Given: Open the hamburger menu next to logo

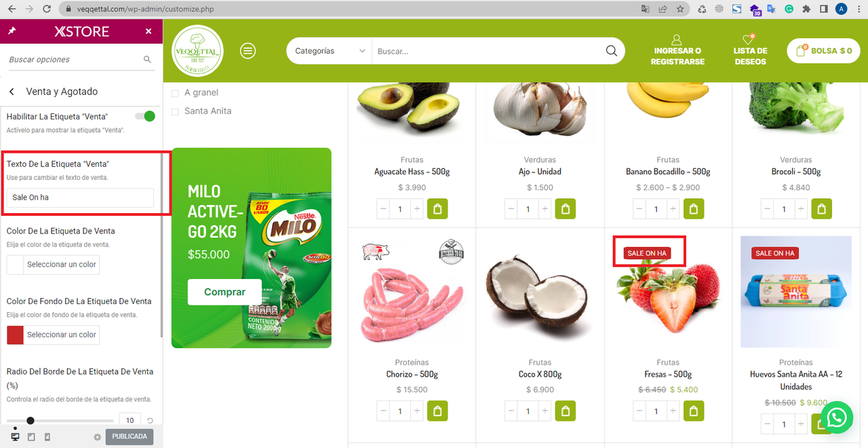Looking at the screenshot, I should [x=248, y=51].
